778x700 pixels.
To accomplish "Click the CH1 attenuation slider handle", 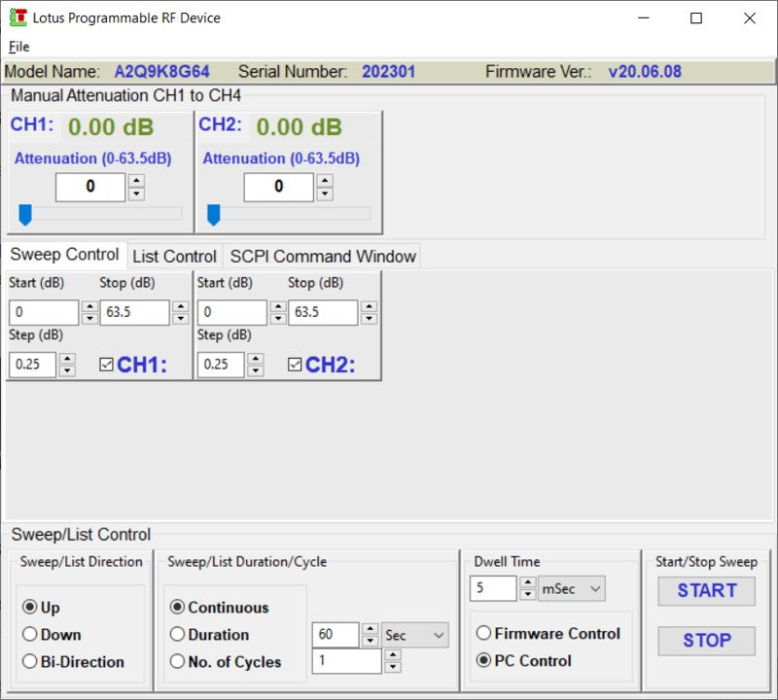I will (25, 215).
